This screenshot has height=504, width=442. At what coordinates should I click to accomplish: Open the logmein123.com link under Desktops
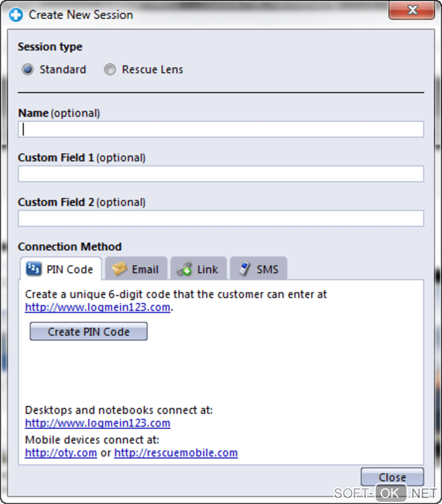[97, 423]
